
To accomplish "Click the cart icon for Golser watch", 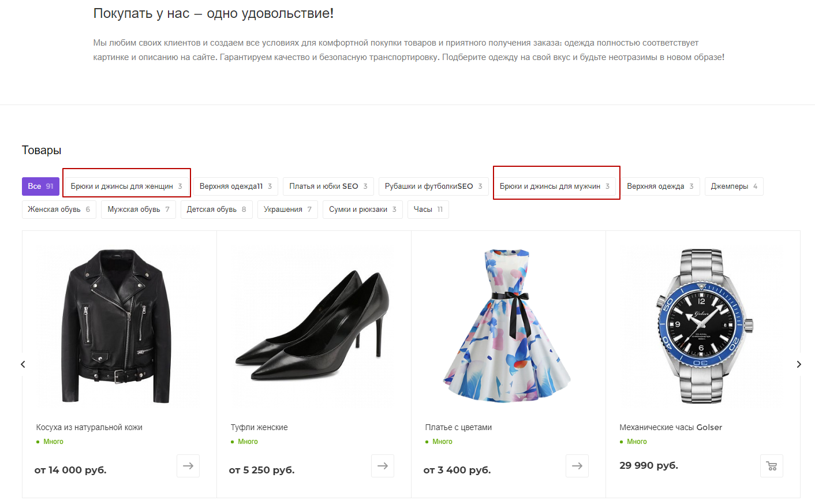I will point(771,466).
